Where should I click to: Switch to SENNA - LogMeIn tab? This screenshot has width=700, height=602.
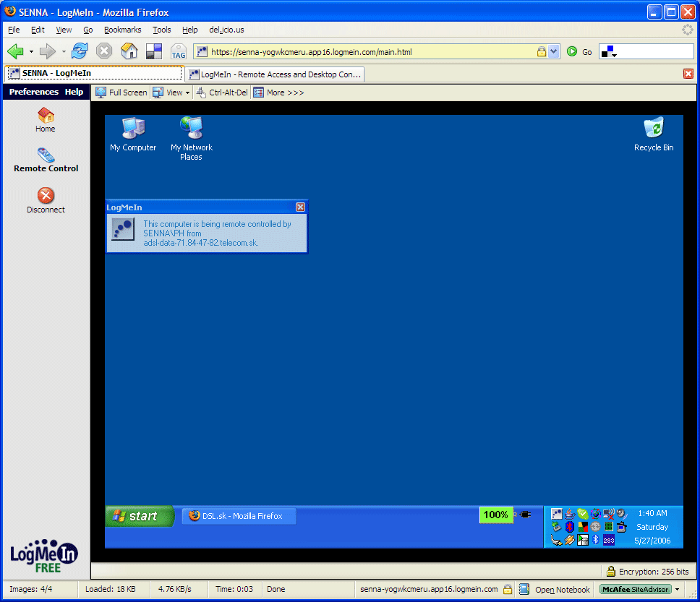click(94, 73)
